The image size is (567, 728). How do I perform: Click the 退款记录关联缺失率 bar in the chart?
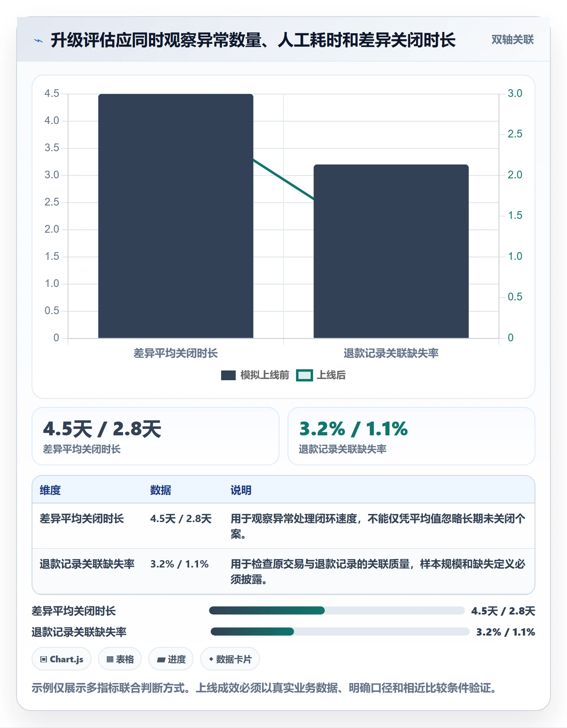(391, 251)
